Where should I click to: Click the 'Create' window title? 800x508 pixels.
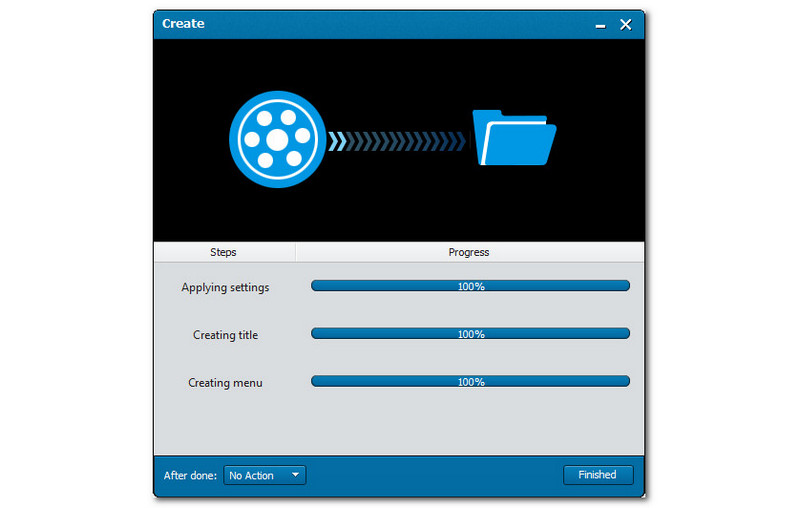tap(183, 23)
